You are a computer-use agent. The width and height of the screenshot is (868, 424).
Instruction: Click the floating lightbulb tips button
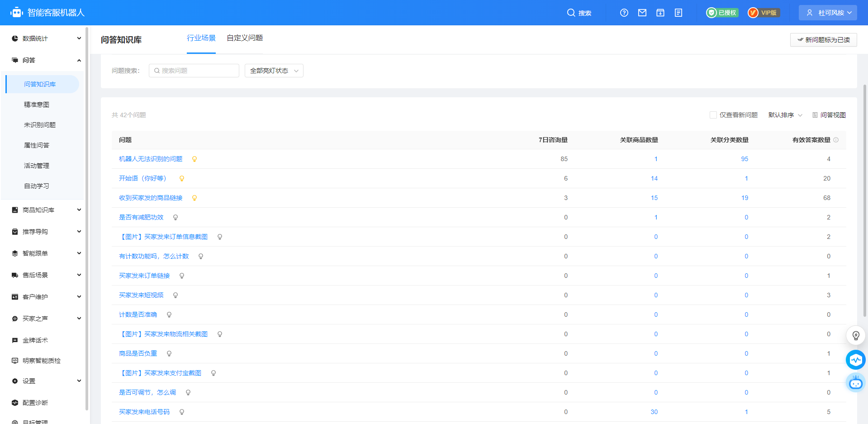[x=856, y=335]
